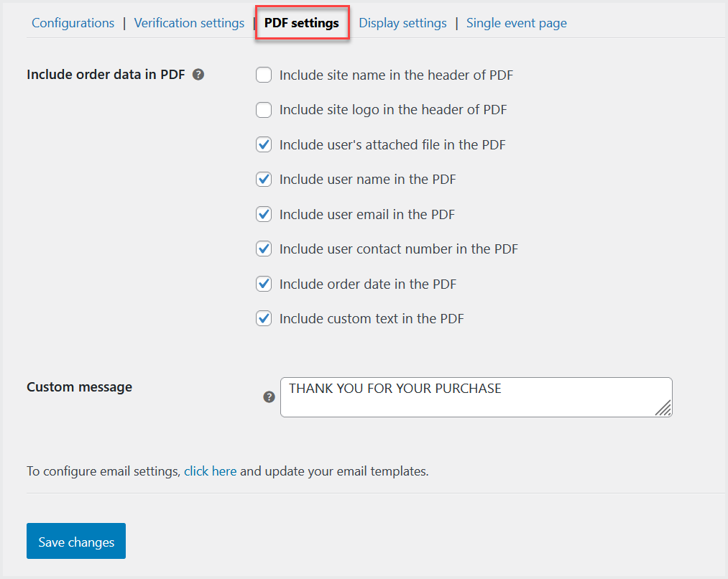
Task: Follow the 'click here' email settings link
Action: click(210, 471)
